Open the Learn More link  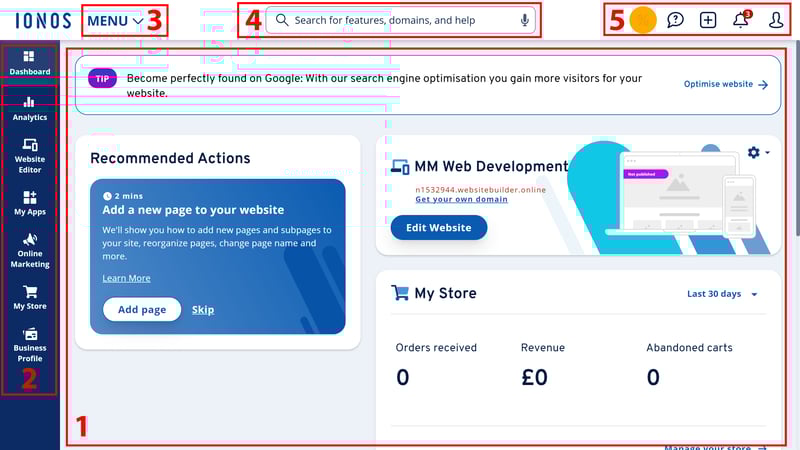pos(127,278)
